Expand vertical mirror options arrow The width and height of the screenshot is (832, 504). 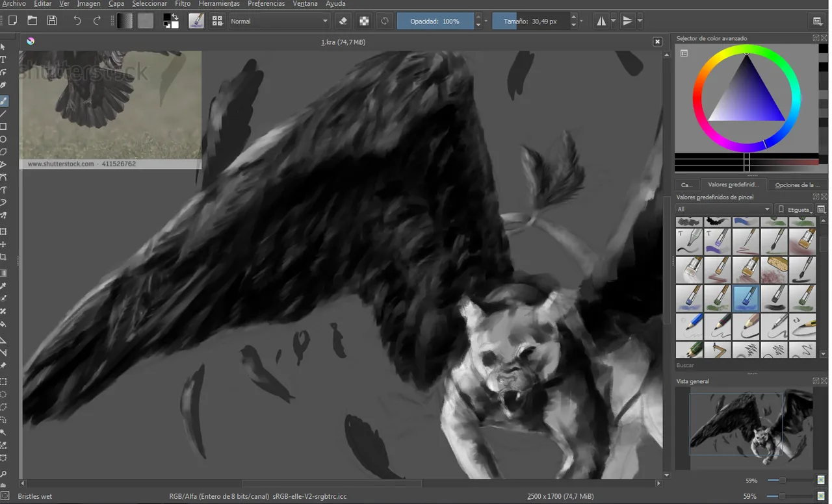pyautogui.click(x=640, y=21)
